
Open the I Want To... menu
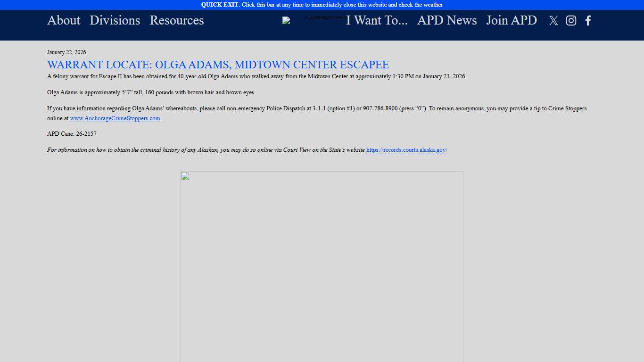pos(377,20)
